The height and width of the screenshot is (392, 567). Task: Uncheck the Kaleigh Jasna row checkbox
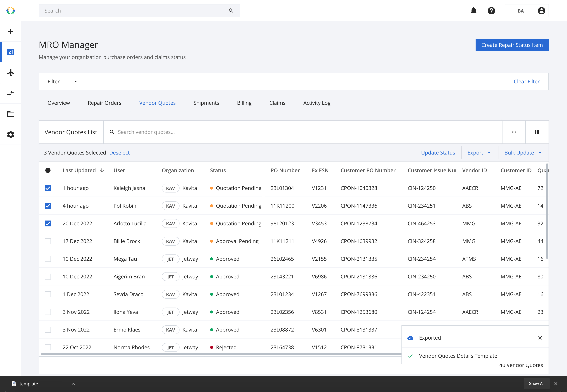click(x=48, y=188)
